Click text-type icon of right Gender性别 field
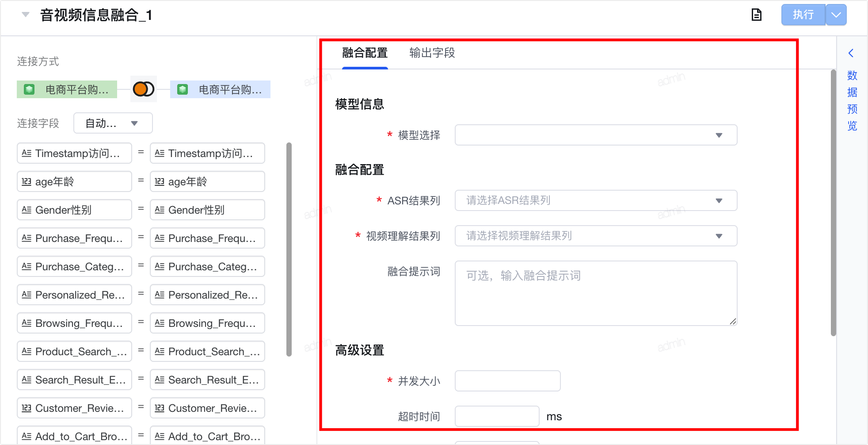 160,210
